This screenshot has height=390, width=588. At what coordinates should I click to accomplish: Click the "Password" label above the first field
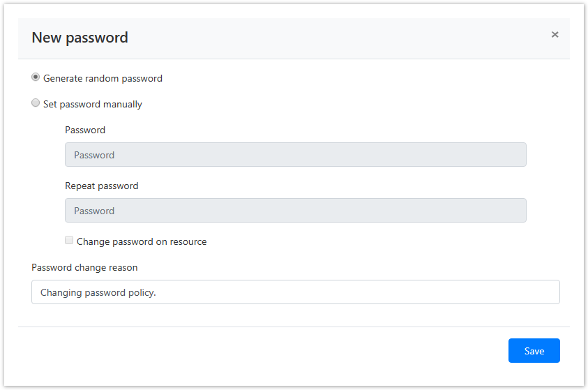(85, 130)
